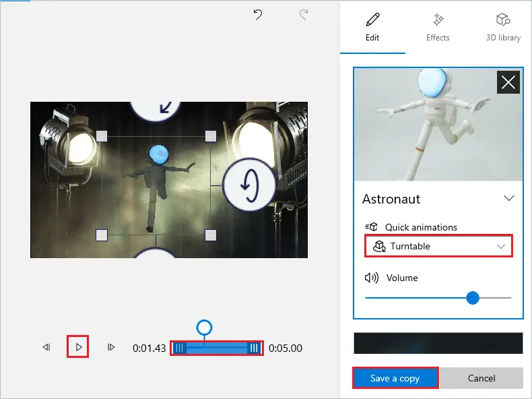The width and height of the screenshot is (532, 399).
Task: Click the Save a copy button
Action: (x=395, y=378)
